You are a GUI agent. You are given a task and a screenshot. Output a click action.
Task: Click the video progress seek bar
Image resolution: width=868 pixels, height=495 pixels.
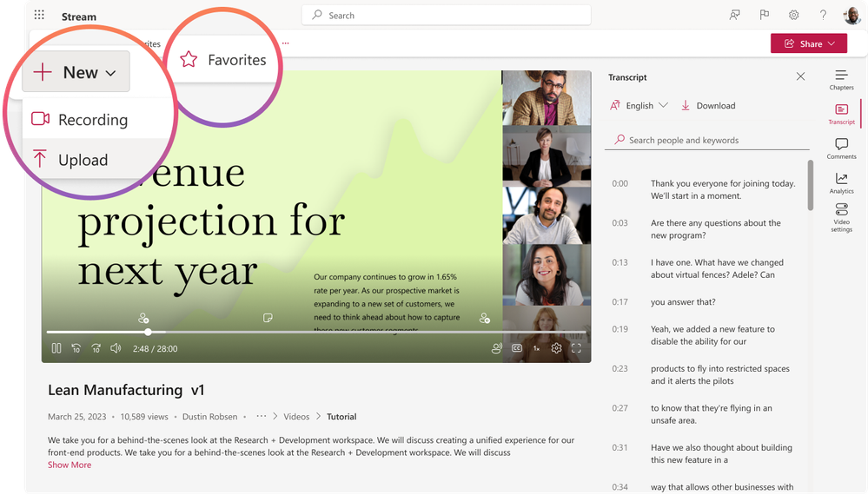pos(316,332)
